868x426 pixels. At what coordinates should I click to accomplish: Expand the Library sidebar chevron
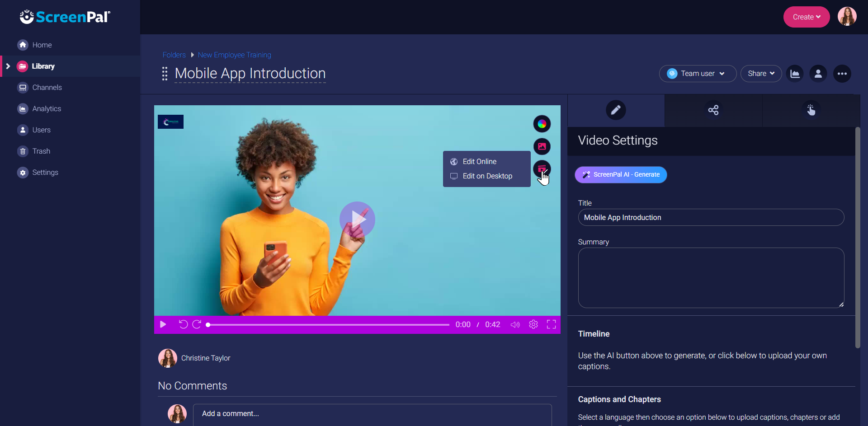click(x=8, y=66)
